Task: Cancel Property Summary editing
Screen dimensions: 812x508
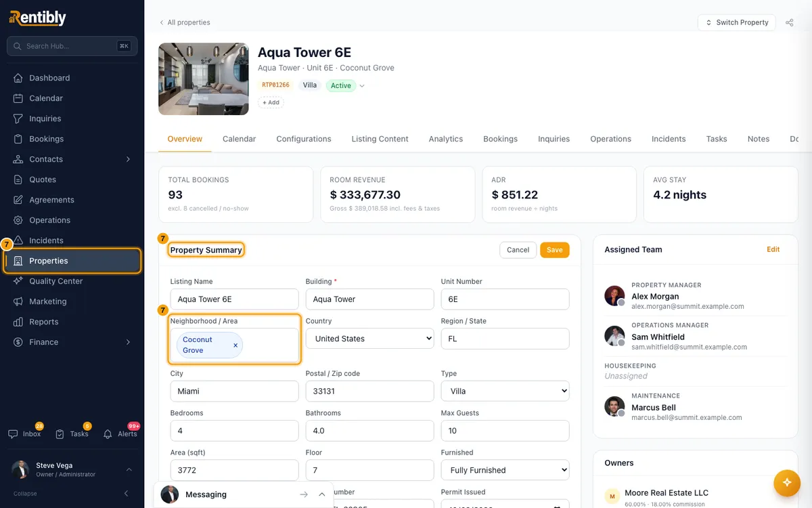Action: coord(518,250)
